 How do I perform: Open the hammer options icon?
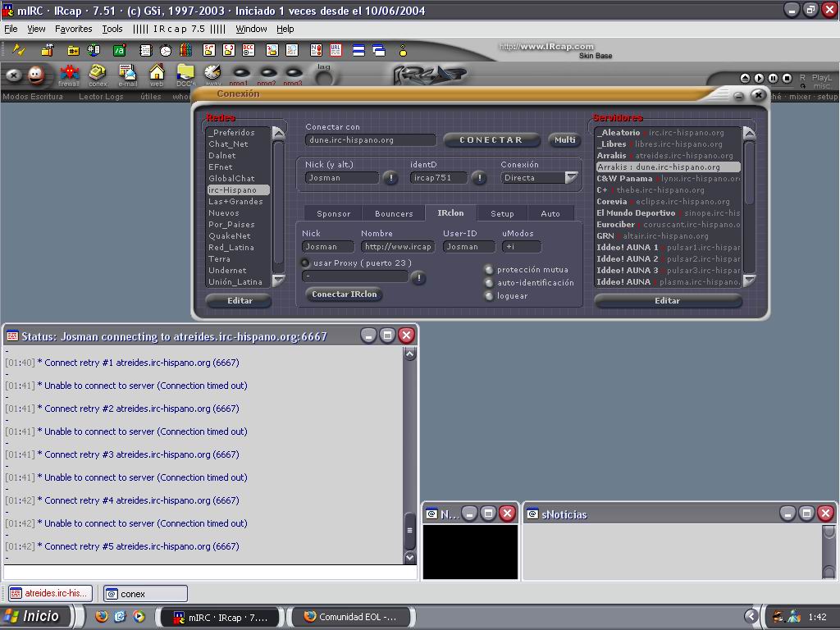point(48,50)
